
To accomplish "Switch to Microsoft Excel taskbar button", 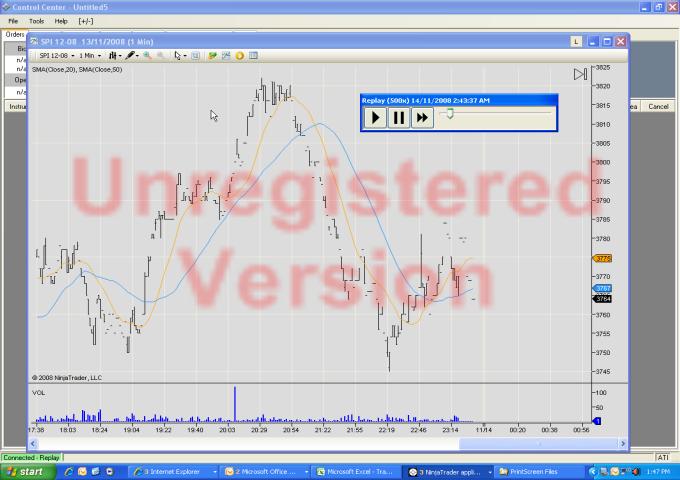I will (x=355, y=472).
